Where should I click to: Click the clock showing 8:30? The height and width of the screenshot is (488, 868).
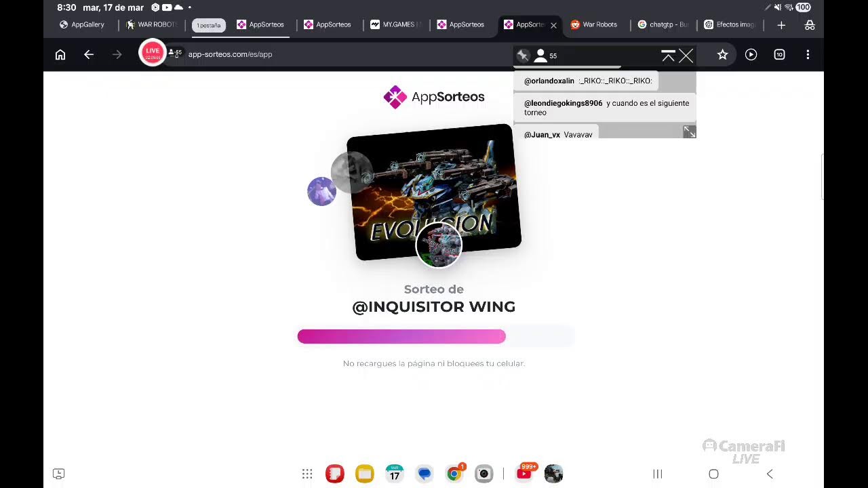point(66,7)
